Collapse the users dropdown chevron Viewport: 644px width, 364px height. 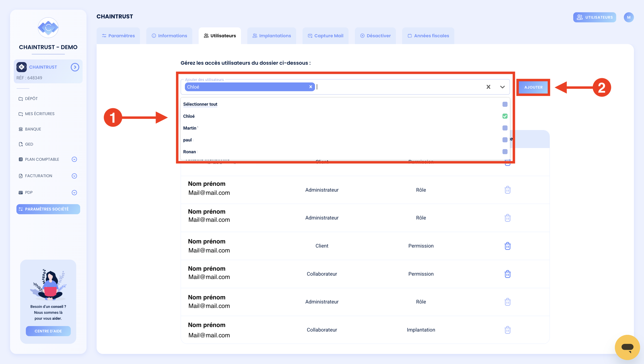[502, 87]
